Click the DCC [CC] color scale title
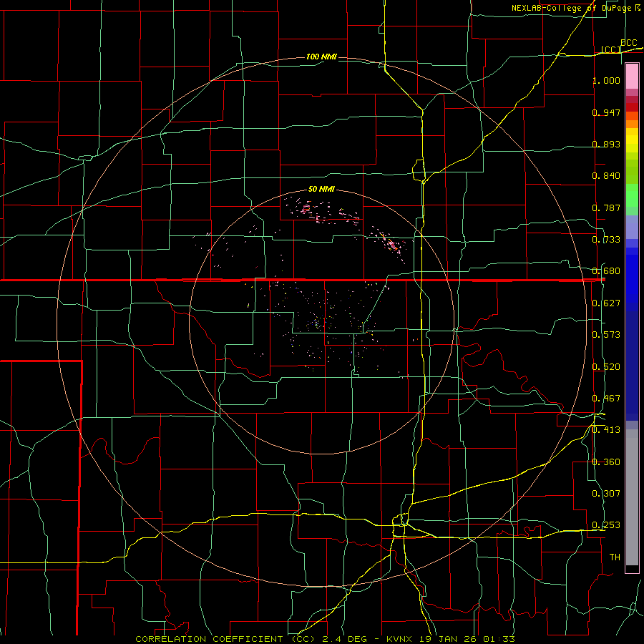Image resolution: width=644 pixels, height=644 pixels. point(620,46)
